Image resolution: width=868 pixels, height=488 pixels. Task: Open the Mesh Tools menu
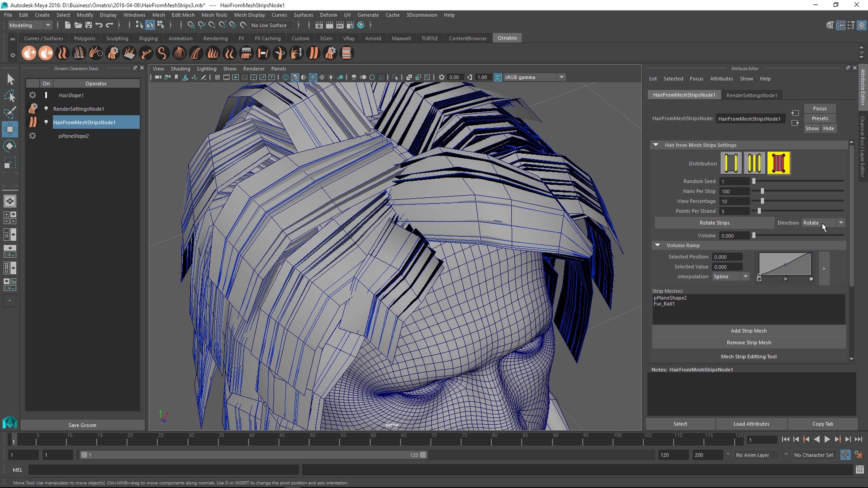[214, 15]
